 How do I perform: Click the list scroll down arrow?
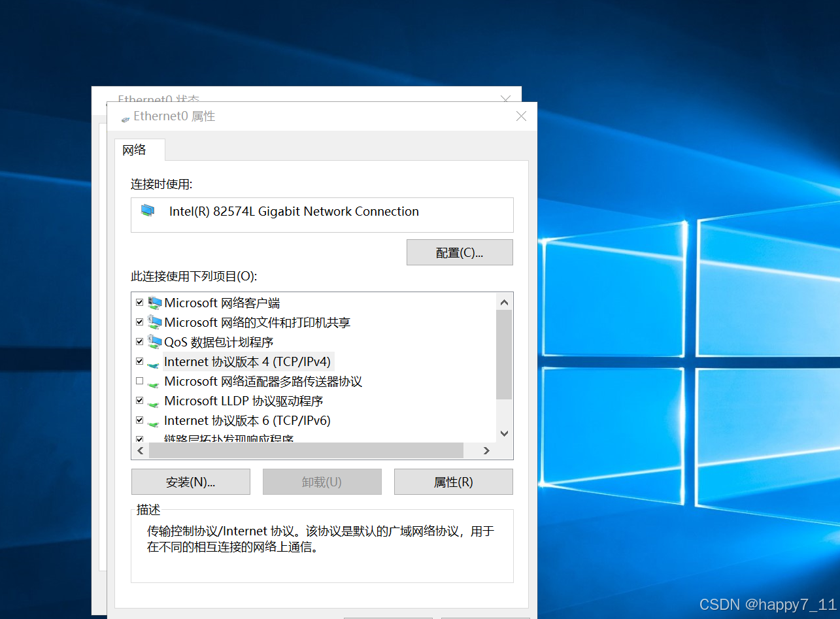(504, 433)
